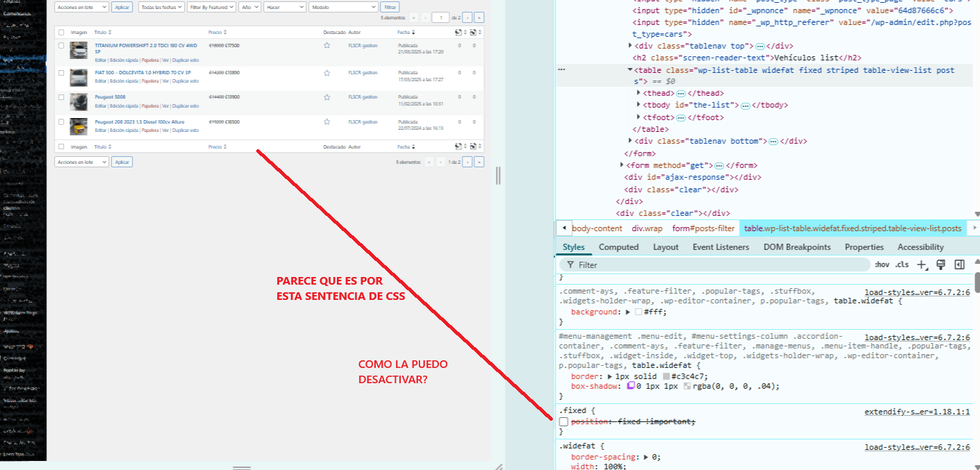
Task: Click the Filtrar button
Action: coord(390,6)
